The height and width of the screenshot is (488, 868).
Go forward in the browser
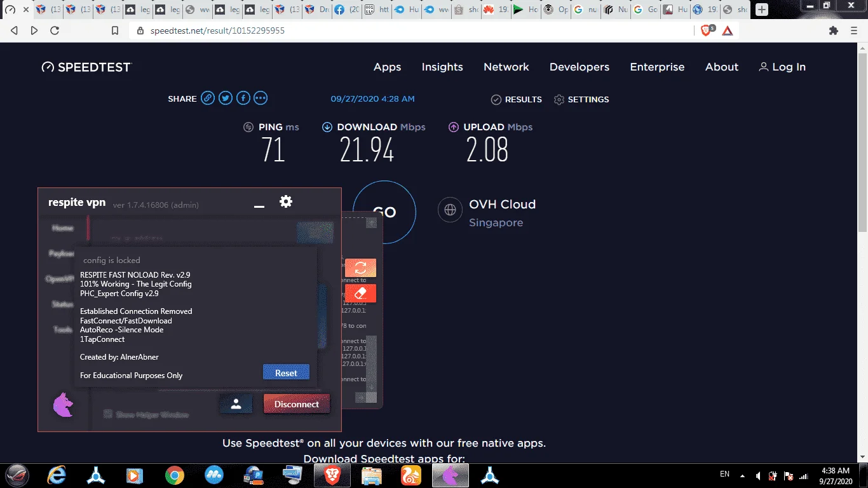pyautogui.click(x=34, y=30)
